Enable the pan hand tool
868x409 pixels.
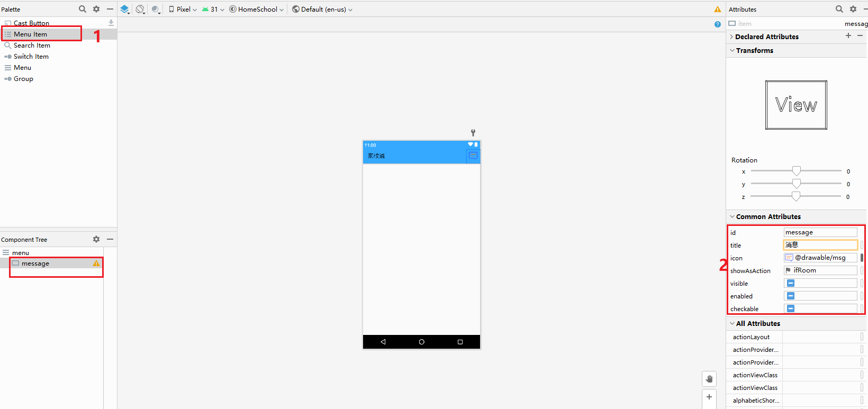coord(709,379)
